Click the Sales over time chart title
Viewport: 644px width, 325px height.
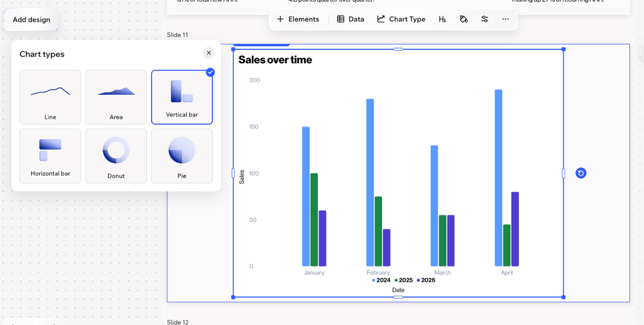tap(275, 60)
